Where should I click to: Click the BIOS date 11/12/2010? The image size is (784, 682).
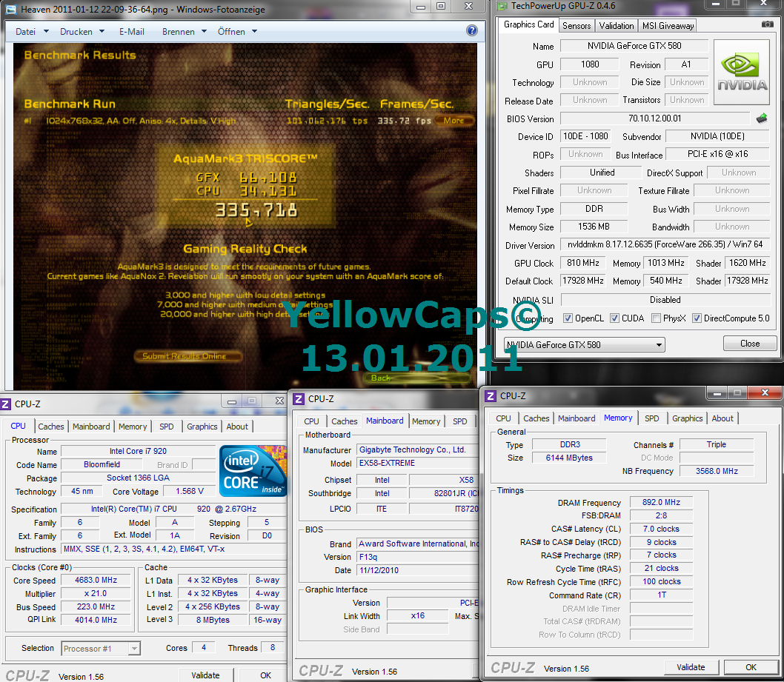[x=417, y=570]
